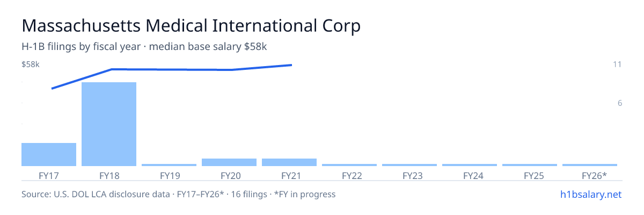The image size is (644, 215).
Task: Select the FY26* in-progress bar
Action: click(590, 165)
